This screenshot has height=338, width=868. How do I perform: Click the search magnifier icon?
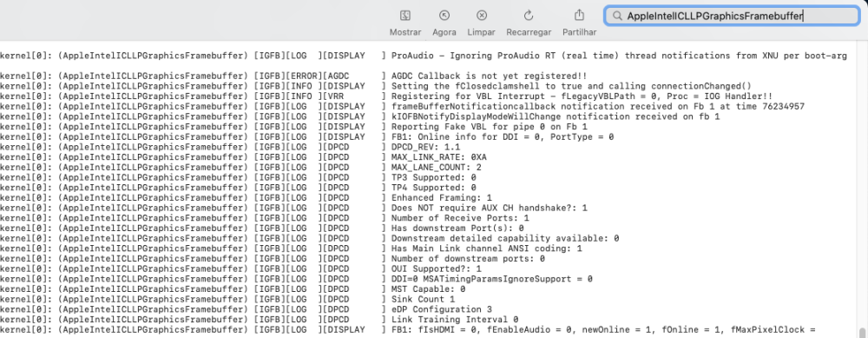[616, 16]
